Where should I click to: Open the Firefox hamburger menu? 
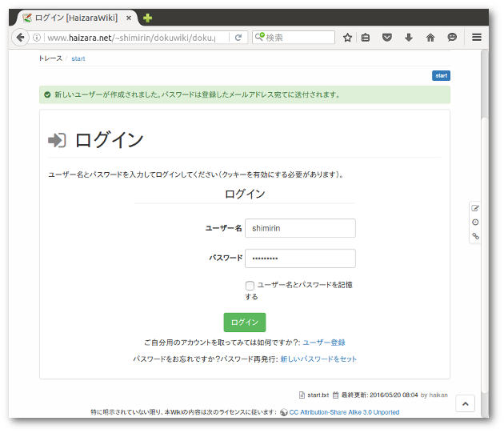click(x=477, y=38)
